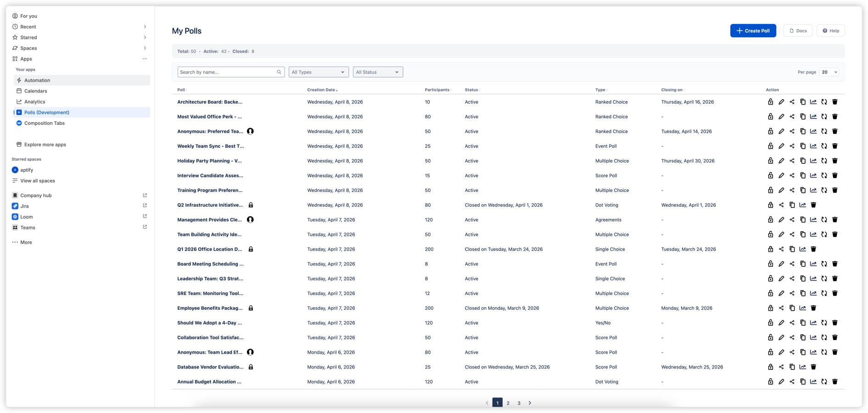The width and height of the screenshot is (868, 413).
Task: Toggle the search field magnifier icon
Action: point(279,72)
